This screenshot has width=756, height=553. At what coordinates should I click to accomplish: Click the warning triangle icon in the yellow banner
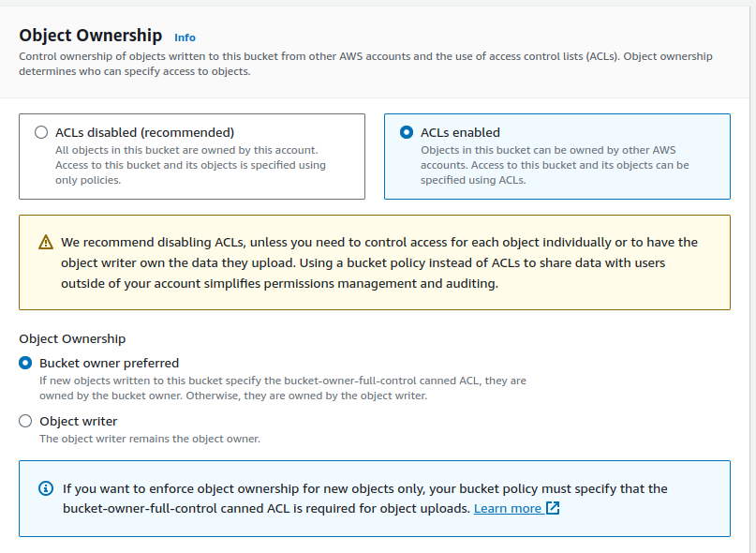44,241
